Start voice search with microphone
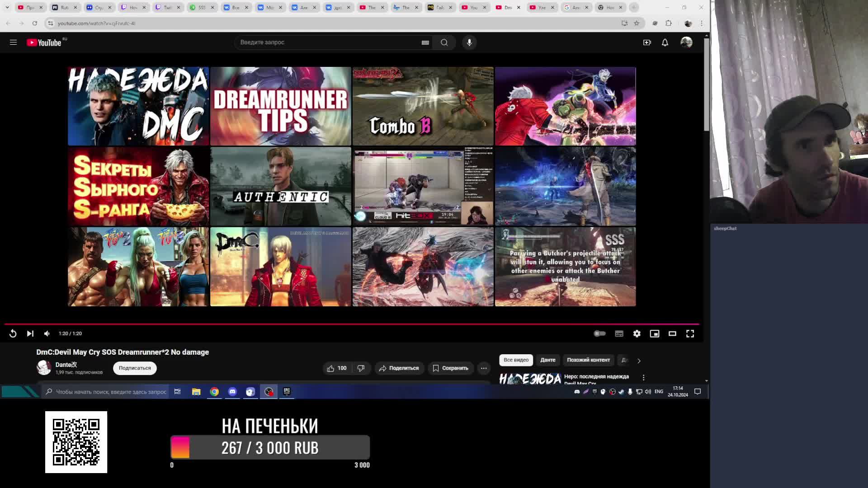Viewport: 868px width, 488px height. click(469, 42)
